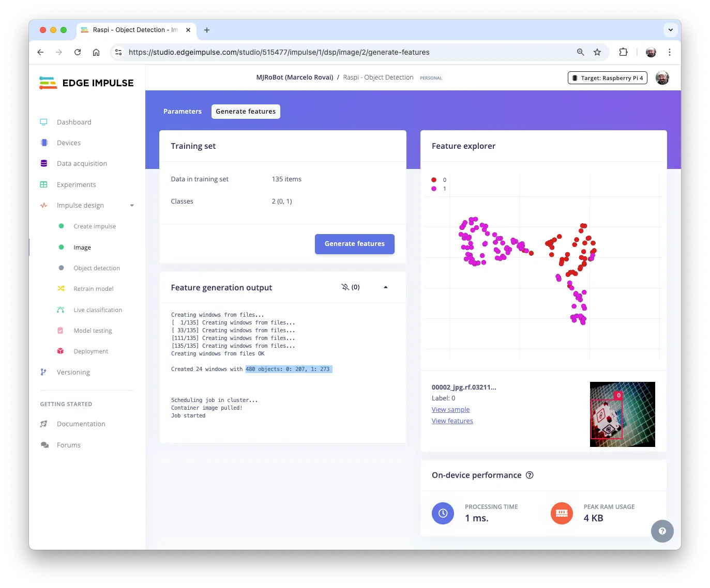Follow the View sample link
The width and height of the screenshot is (710, 588).
tap(450, 410)
